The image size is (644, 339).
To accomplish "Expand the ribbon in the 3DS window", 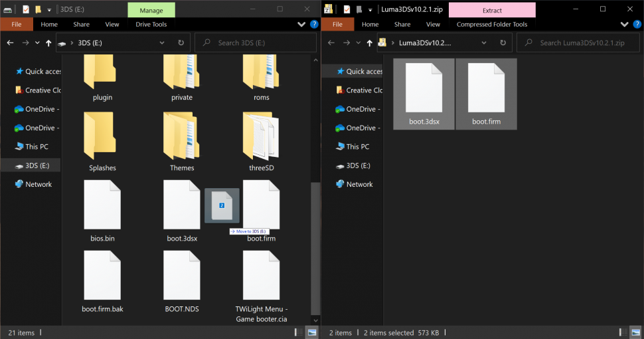I will [302, 25].
